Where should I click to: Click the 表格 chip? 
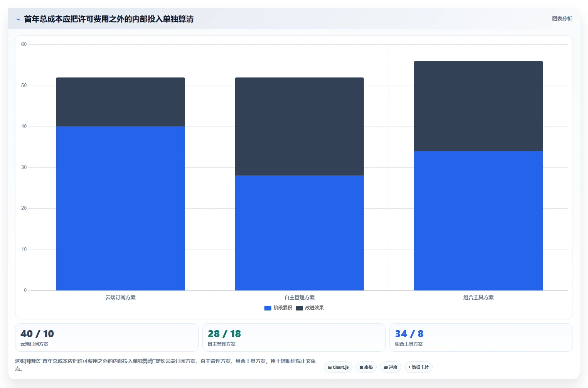point(366,367)
